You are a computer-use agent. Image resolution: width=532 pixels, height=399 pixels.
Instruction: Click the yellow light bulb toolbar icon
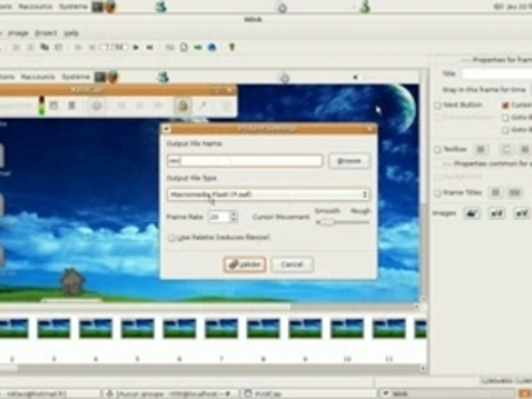pyautogui.click(x=232, y=47)
